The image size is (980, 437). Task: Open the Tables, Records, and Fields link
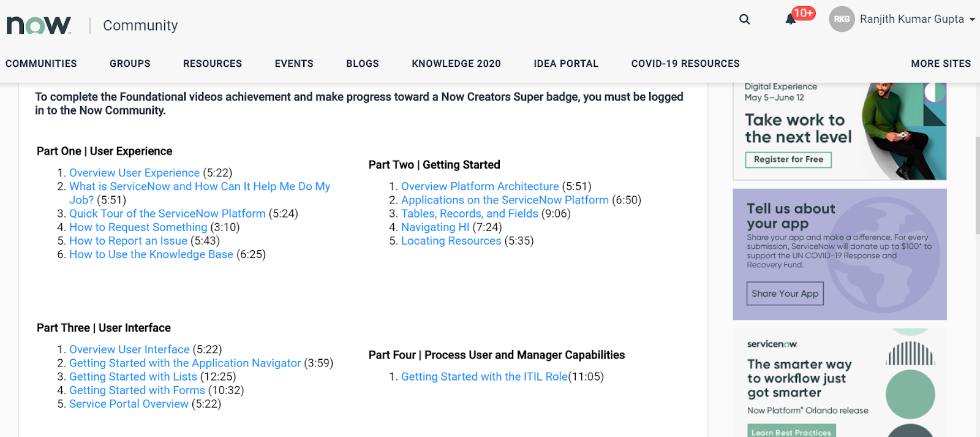pos(469,213)
